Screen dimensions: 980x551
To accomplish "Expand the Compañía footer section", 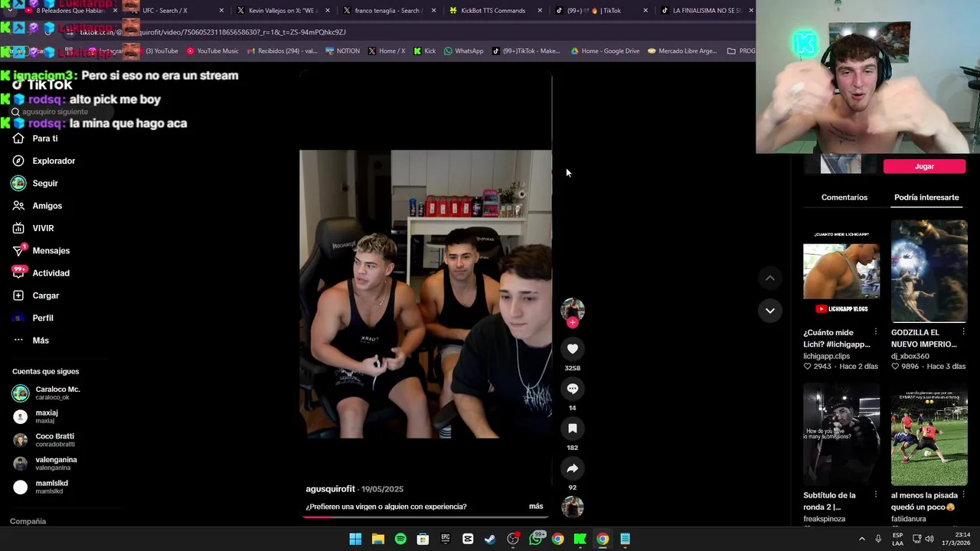I will point(28,521).
